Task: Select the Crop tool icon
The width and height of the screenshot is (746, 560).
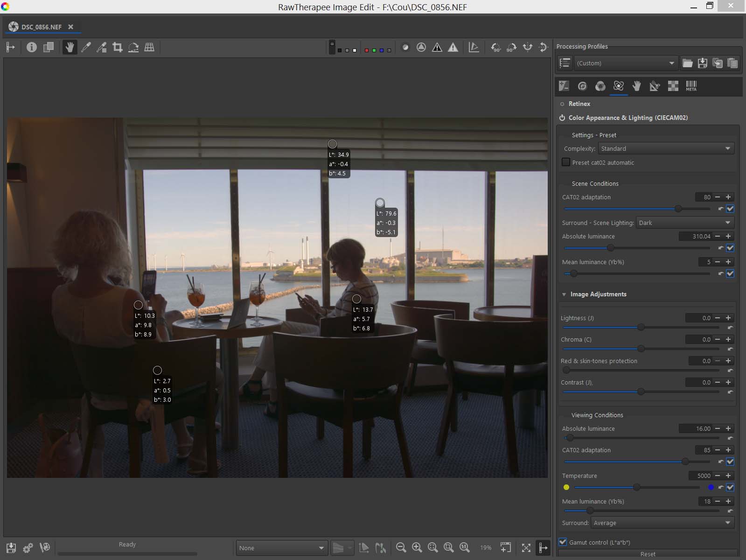Action: coord(118,47)
